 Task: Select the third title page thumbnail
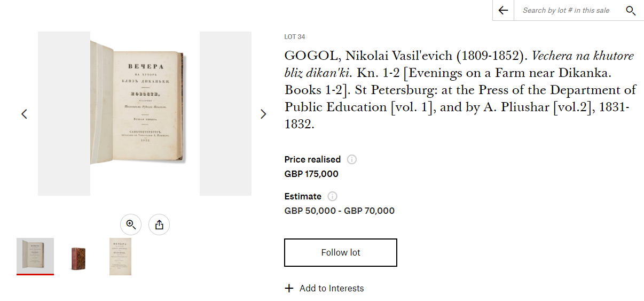(120, 257)
